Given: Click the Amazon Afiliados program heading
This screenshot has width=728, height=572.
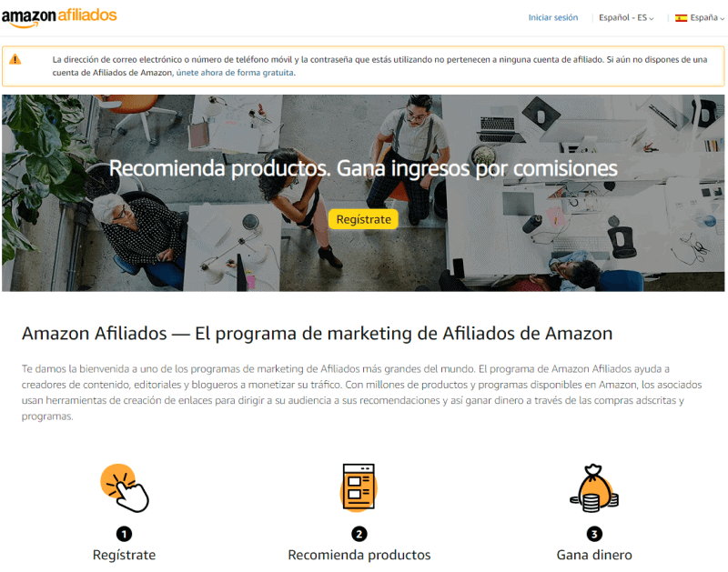Looking at the screenshot, I should coord(317,334).
